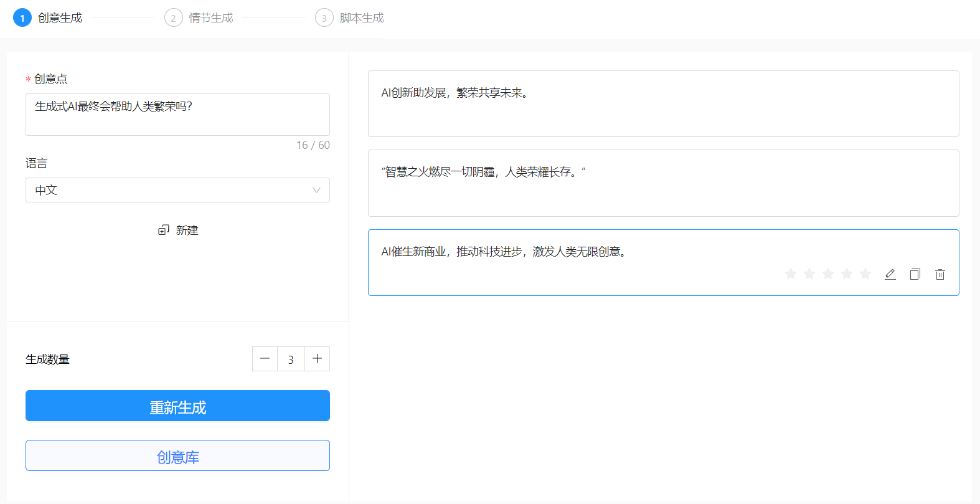This screenshot has height=504, width=980.
Task: Click the edit pencil icon on third card
Action: [x=890, y=274]
